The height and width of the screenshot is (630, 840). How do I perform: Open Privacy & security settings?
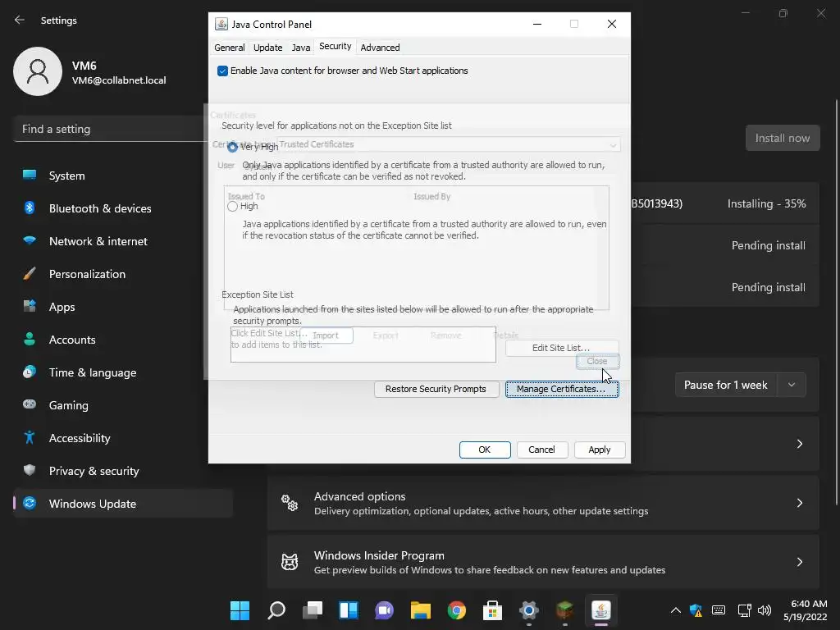pyautogui.click(x=123, y=471)
